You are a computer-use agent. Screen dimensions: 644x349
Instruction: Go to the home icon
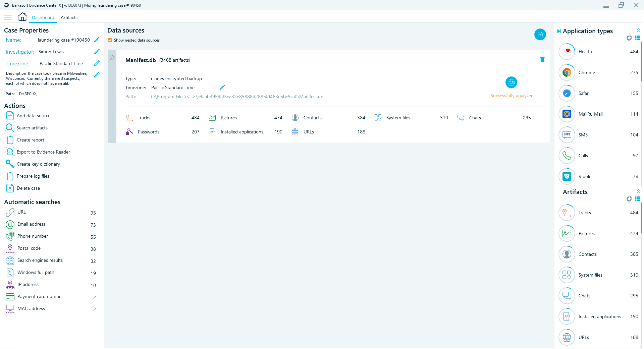point(22,17)
